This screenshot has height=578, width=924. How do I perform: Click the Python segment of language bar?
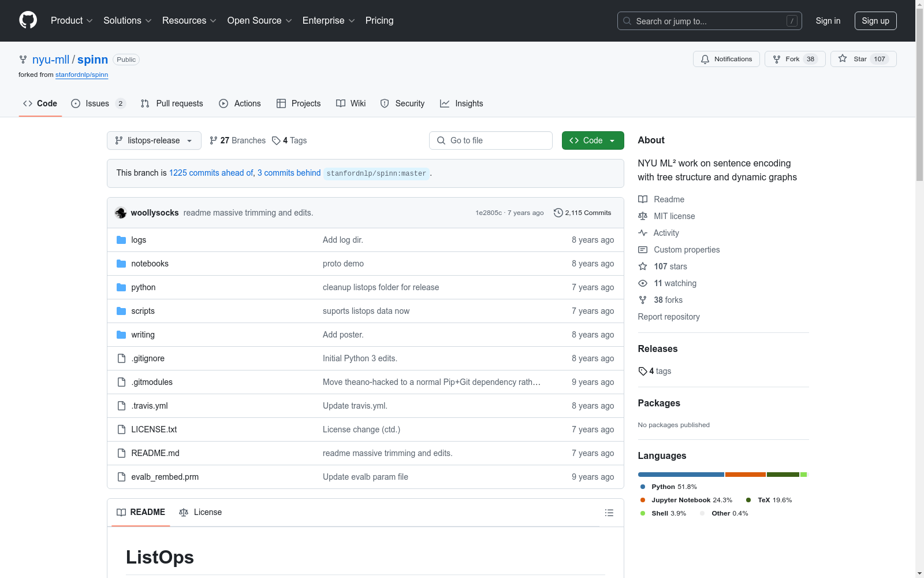[x=681, y=475]
